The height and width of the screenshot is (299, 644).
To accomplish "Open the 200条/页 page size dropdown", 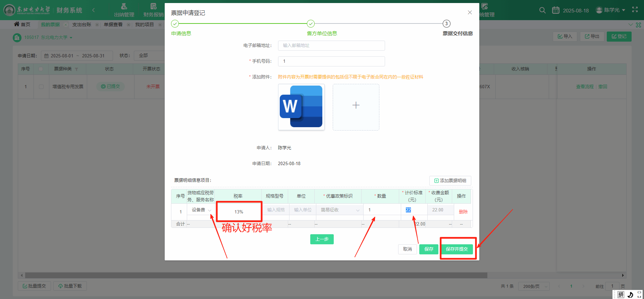I will click(x=534, y=286).
